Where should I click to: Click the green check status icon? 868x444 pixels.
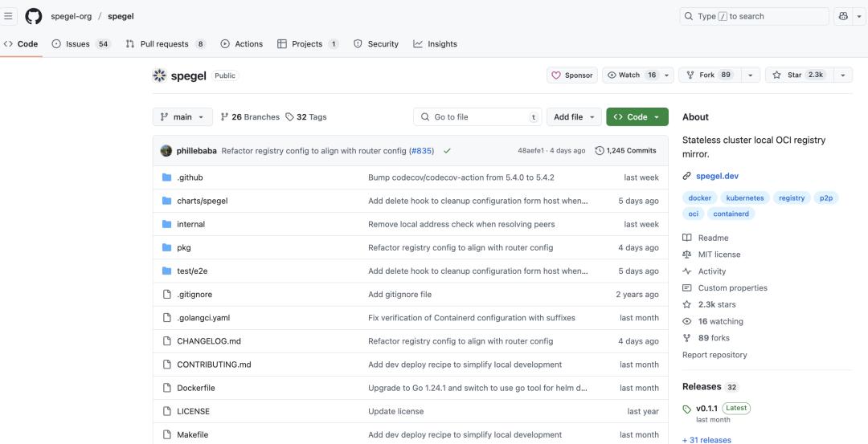point(448,150)
